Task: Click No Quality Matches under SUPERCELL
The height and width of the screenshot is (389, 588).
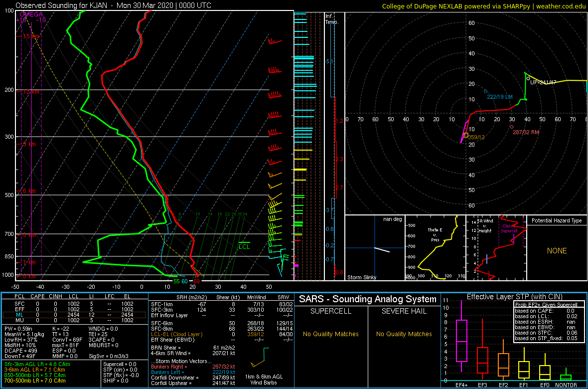Action: click(331, 334)
